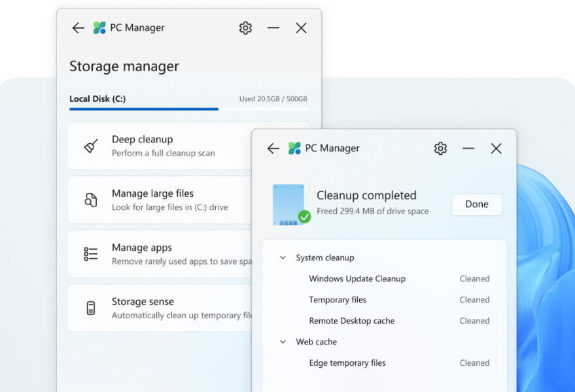The height and width of the screenshot is (392, 575).
Task: Click 'Look for large files in (C:) drive' text
Action: (170, 207)
